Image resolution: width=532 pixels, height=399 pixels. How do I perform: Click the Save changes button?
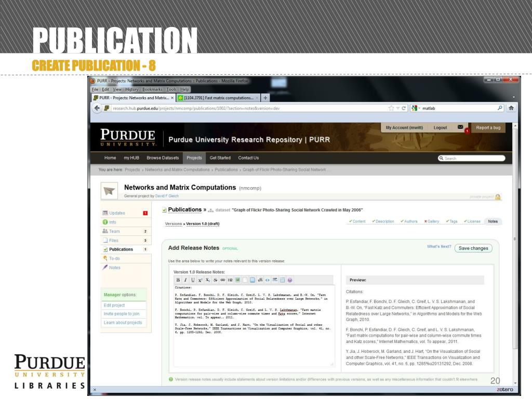[473, 248]
